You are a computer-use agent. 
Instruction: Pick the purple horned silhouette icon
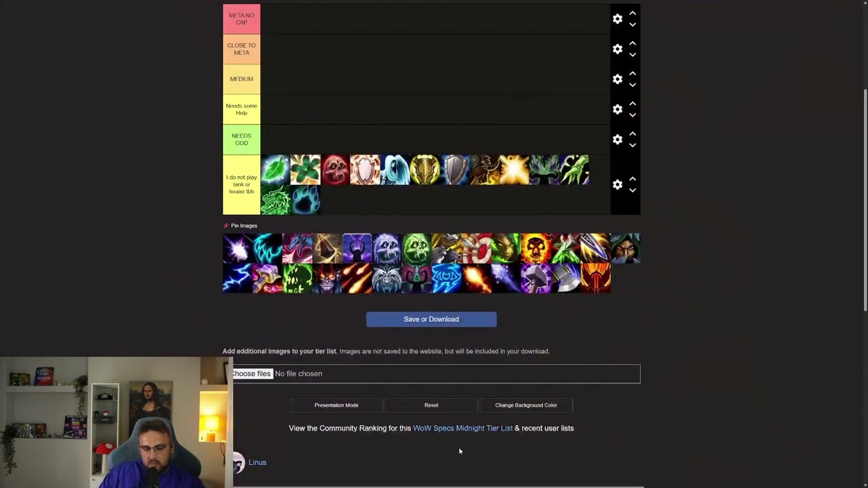(x=357, y=248)
